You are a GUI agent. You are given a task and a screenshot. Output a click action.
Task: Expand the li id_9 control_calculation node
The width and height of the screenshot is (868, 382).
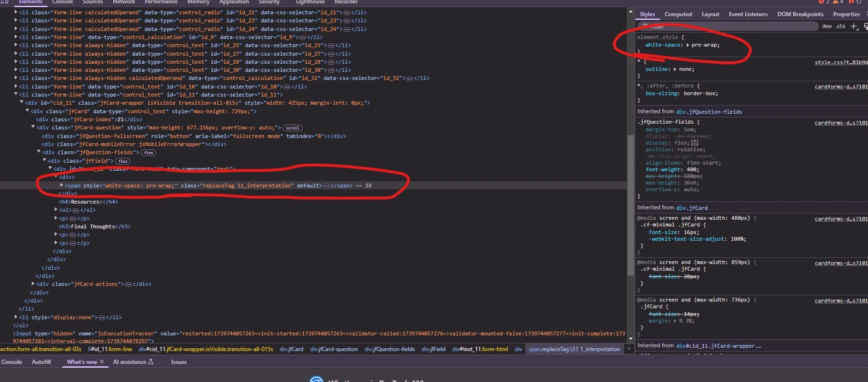coord(16,37)
